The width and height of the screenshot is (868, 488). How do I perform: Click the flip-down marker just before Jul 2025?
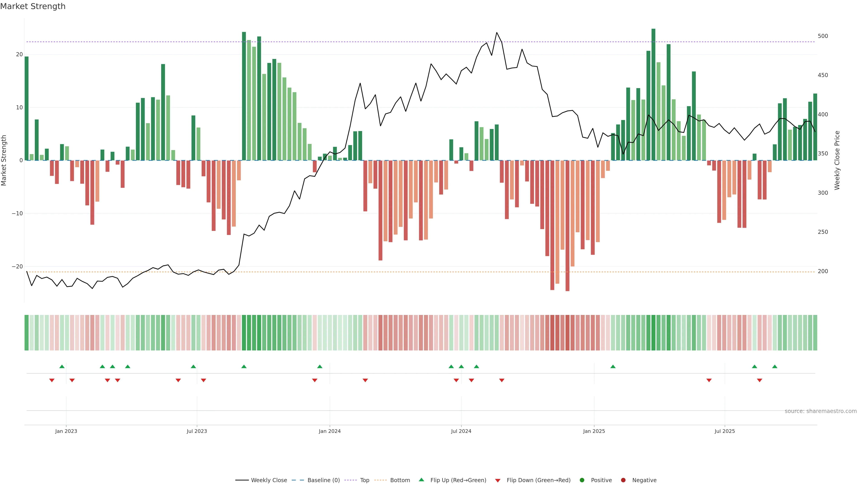[x=709, y=380]
